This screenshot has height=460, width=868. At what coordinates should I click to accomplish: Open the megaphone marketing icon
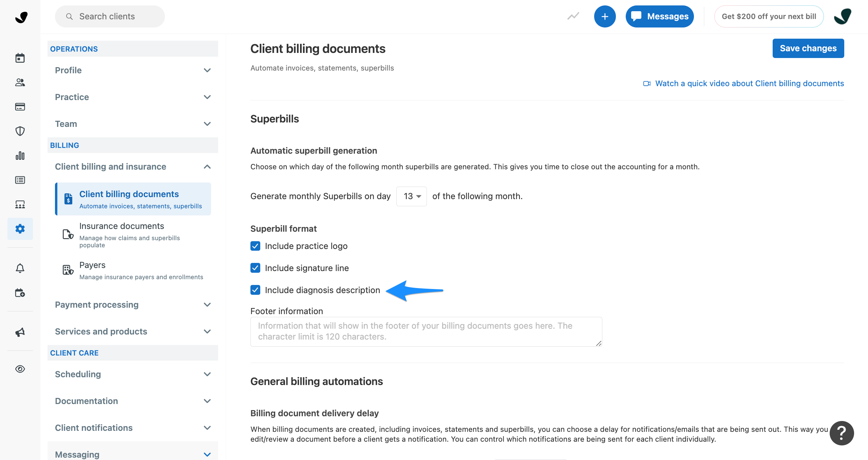(x=20, y=332)
